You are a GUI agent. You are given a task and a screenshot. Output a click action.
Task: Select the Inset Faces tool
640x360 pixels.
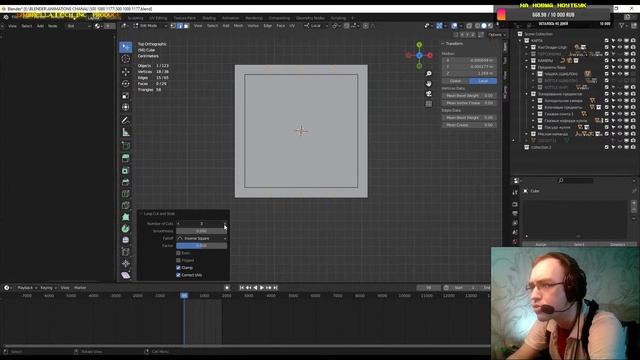(126, 170)
